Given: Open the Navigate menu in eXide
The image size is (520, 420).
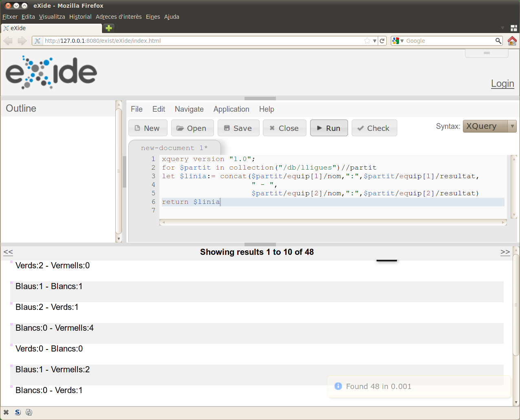Looking at the screenshot, I should [189, 109].
